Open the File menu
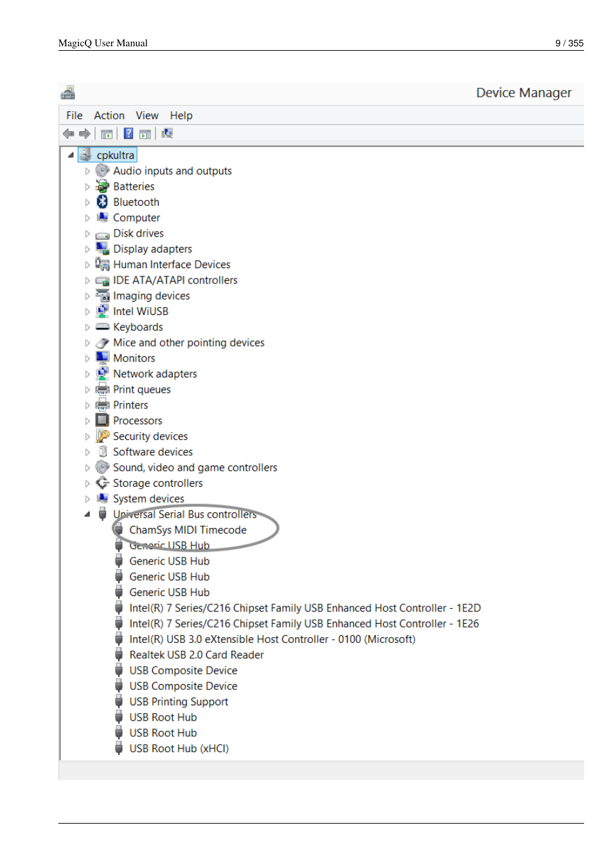The image size is (613, 868). 75,116
